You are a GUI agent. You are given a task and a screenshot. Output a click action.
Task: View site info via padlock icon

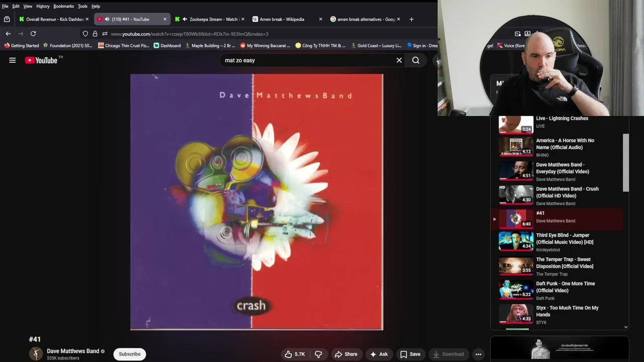click(x=95, y=34)
